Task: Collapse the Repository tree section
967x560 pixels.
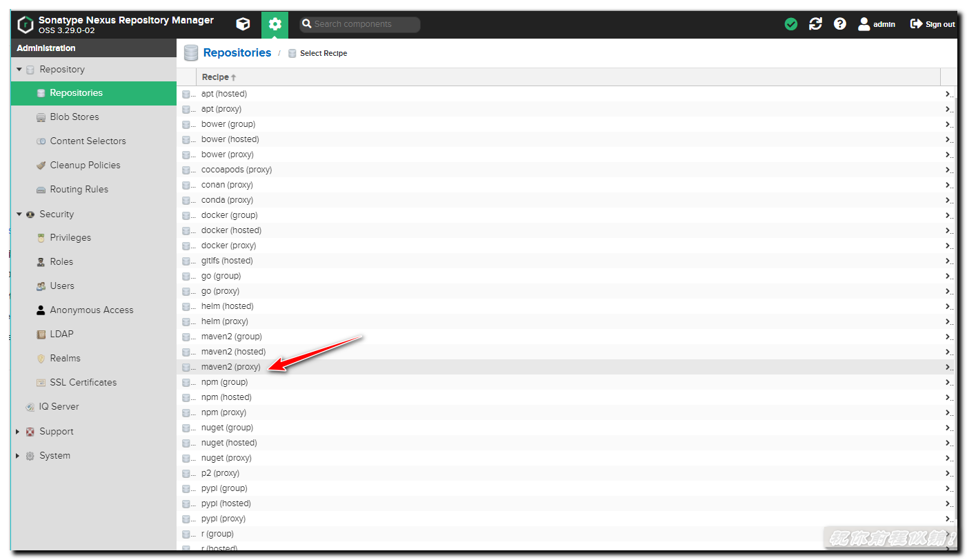Action: [19, 70]
